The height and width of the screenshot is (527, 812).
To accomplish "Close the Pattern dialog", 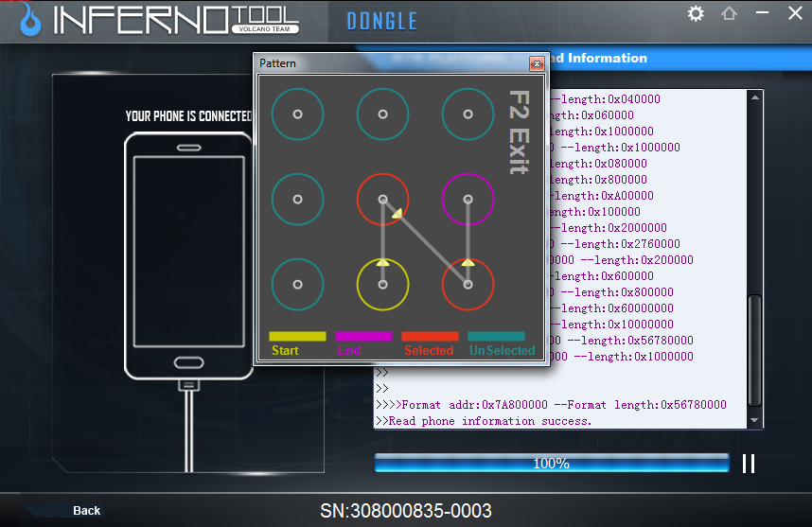I will point(537,63).
